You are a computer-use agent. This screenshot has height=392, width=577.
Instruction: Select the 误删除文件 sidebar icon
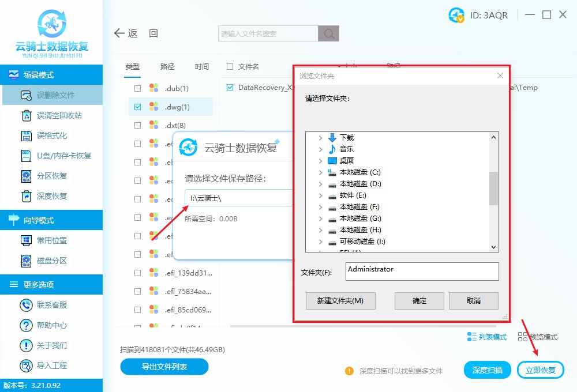click(x=26, y=95)
